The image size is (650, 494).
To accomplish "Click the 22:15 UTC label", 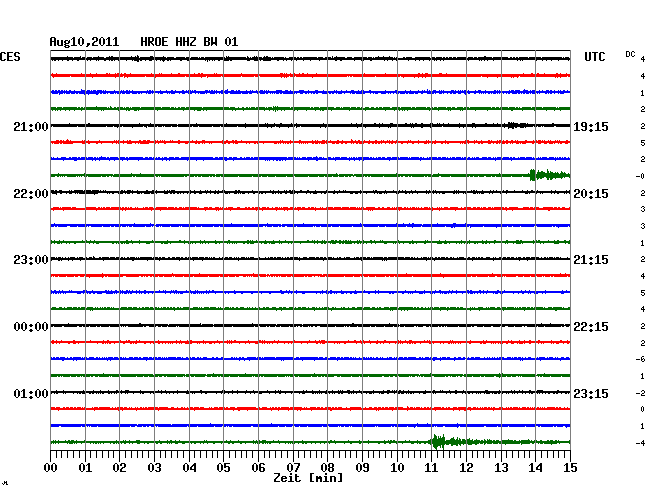I will point(591,327).
